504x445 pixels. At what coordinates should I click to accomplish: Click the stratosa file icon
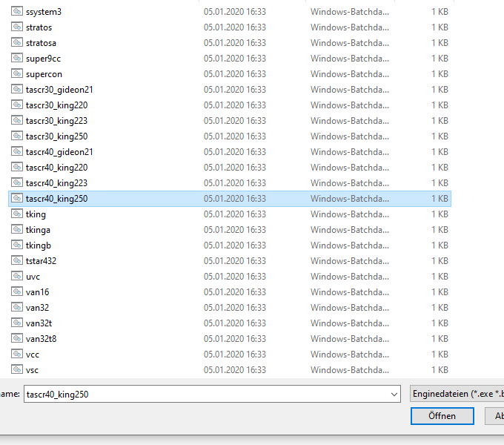(x=17, y=42)
